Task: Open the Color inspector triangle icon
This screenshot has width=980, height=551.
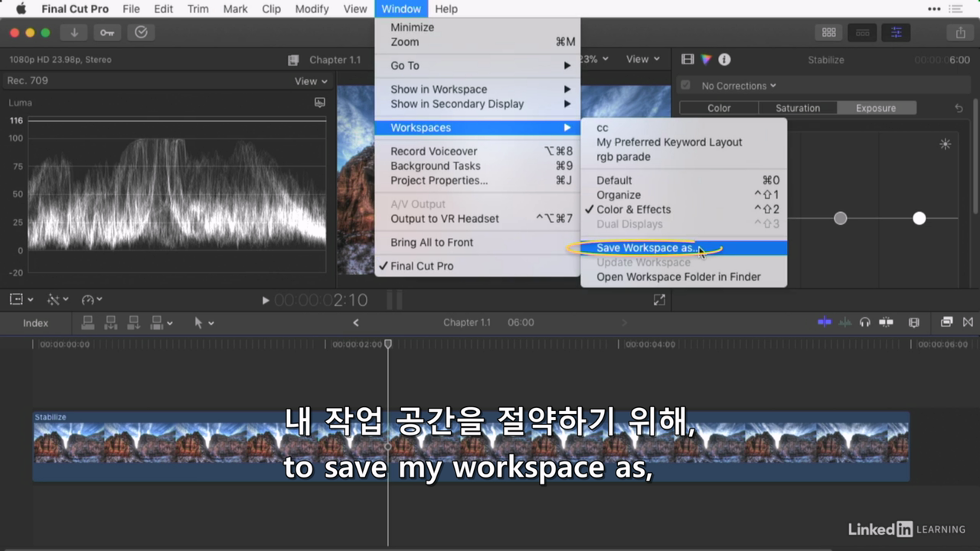Action: [706, 60]
